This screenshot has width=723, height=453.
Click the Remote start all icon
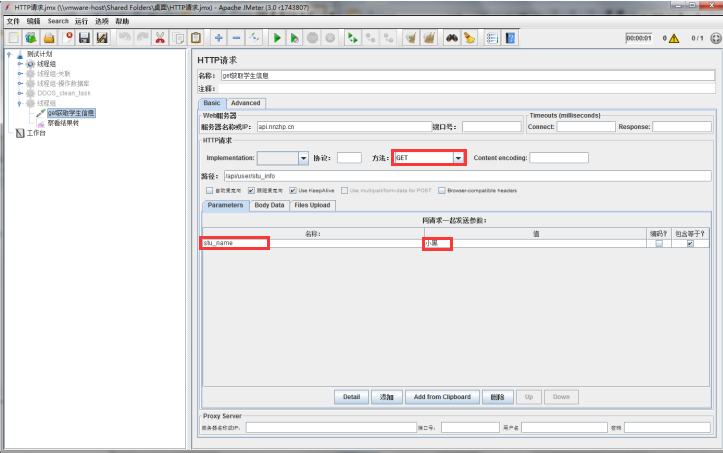click(353, 38)
